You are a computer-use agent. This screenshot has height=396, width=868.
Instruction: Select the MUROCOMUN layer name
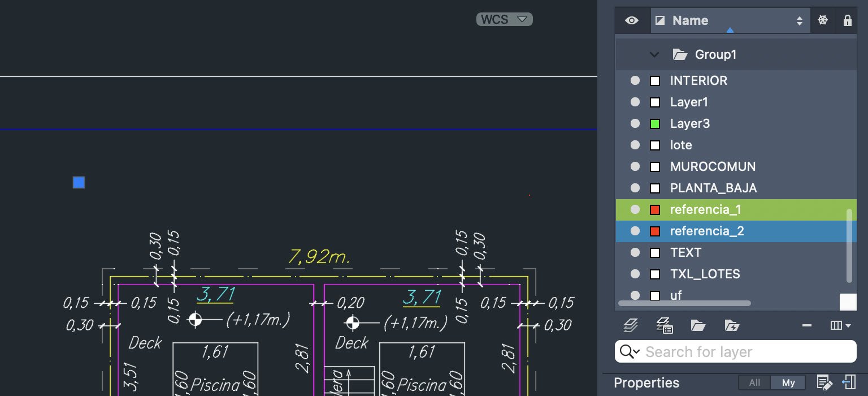(x=713, y=167)
